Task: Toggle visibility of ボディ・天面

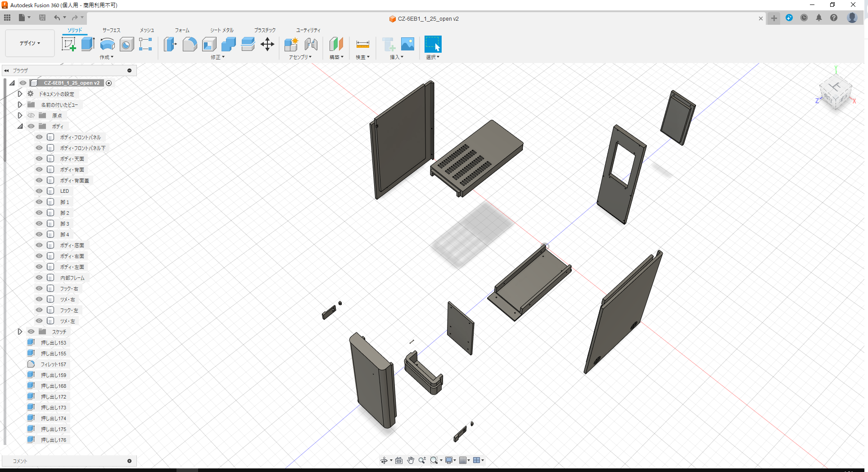Action: pyautogui.click(x=39, y=159)
